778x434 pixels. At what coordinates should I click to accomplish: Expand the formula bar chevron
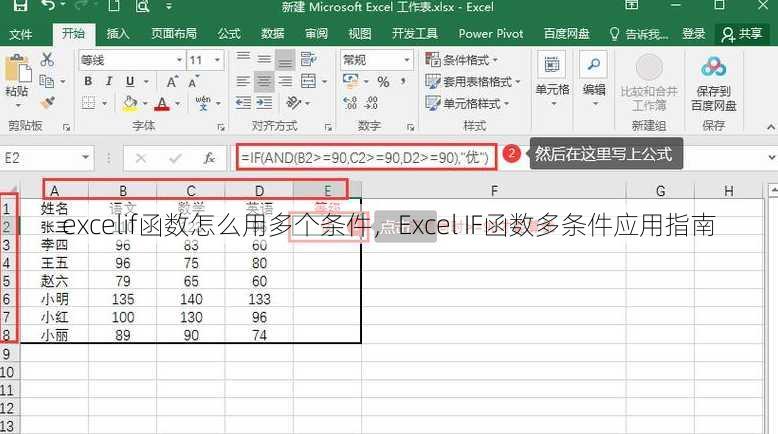(x=771, y=157)
